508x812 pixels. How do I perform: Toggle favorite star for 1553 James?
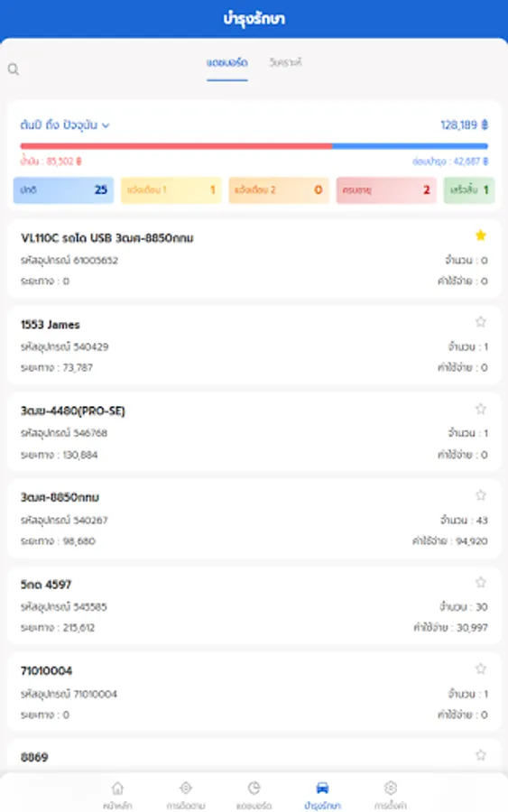point(481,322)
